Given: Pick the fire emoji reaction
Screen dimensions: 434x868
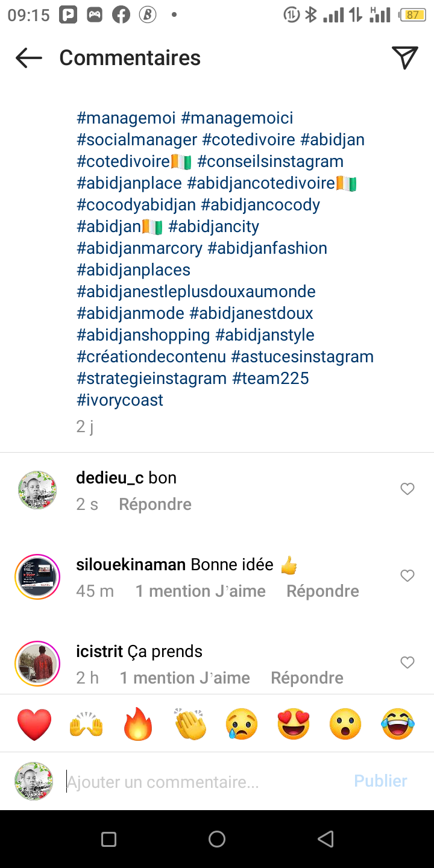Looking at the screenshot, I should [x=138, y=724].
